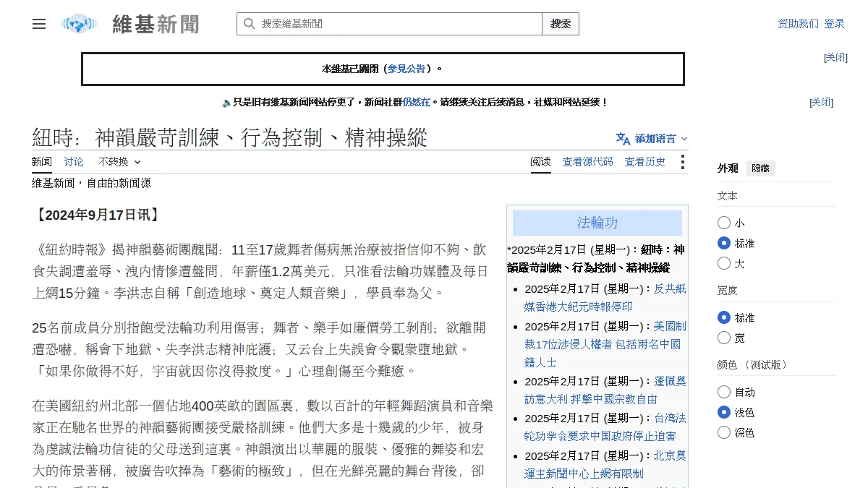Click the 搜索 search button

(561, 24)
